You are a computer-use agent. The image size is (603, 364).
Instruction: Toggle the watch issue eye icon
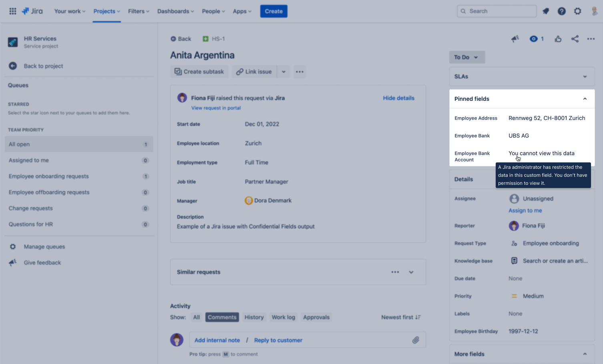point(533,39)
